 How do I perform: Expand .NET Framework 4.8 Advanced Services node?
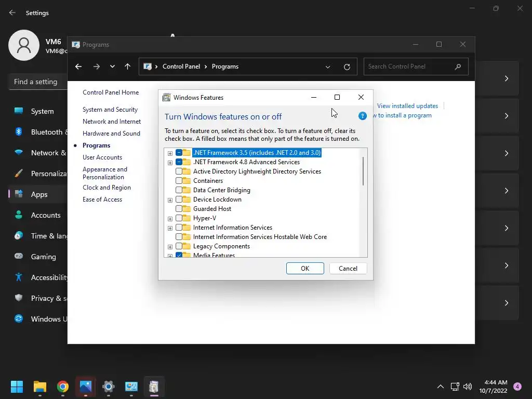click(170, 163)
